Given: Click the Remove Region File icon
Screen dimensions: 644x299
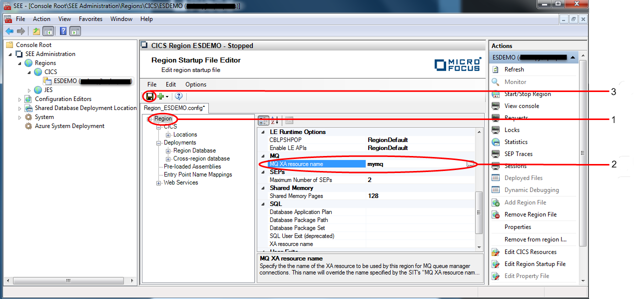Looking at the screenshot, I should tap(496, 214).
